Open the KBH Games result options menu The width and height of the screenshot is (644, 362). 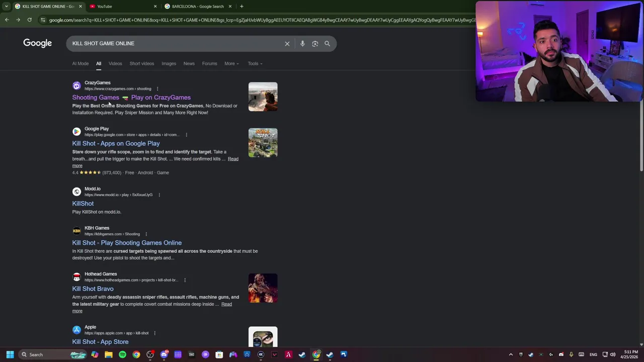point(146,234)
